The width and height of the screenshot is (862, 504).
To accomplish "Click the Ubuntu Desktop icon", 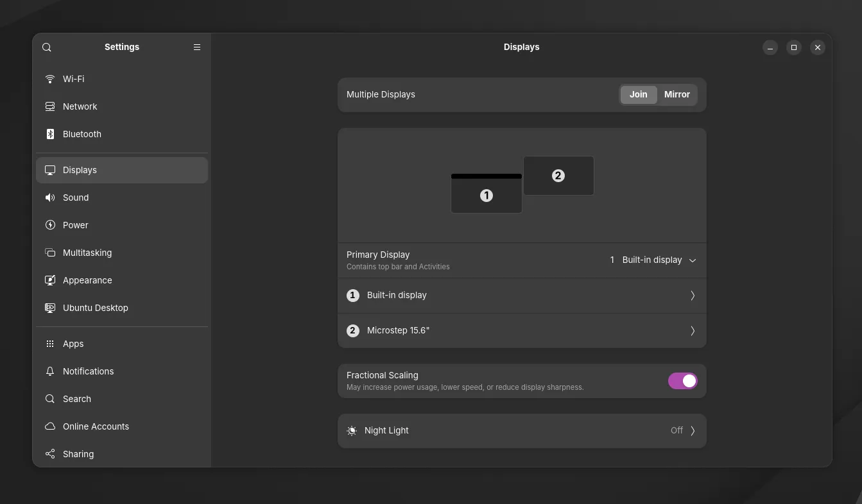I will [x=50, y=308].
